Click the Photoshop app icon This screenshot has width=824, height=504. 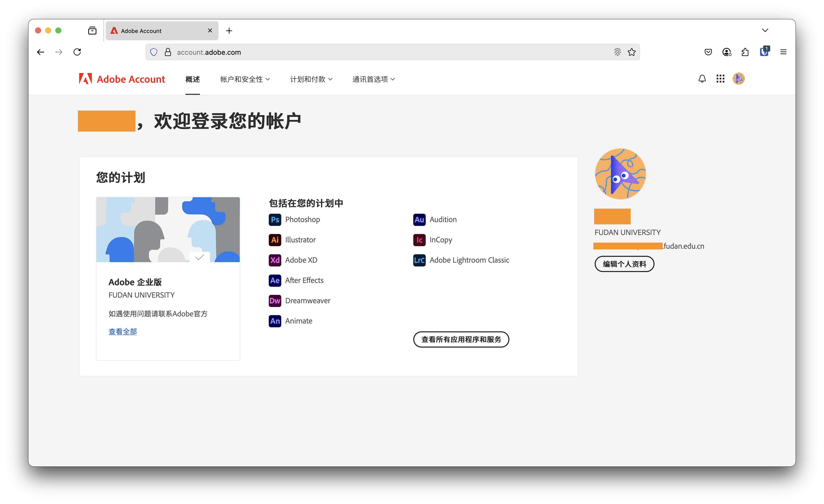274,220
